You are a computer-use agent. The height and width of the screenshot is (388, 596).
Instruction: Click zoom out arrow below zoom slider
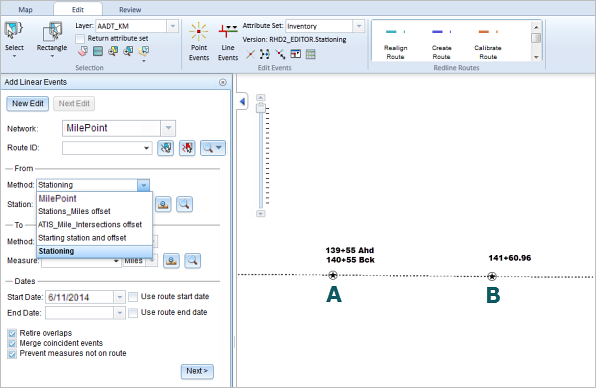(x=260, y=214)
